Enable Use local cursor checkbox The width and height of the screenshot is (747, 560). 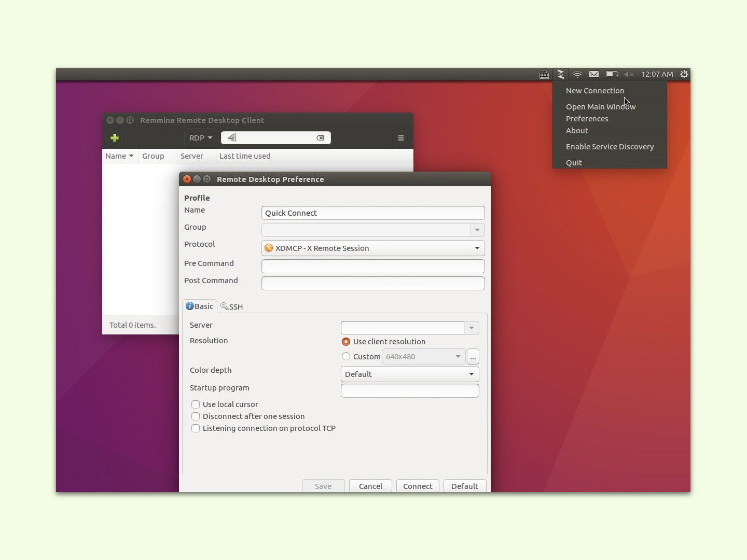point(196,404)
